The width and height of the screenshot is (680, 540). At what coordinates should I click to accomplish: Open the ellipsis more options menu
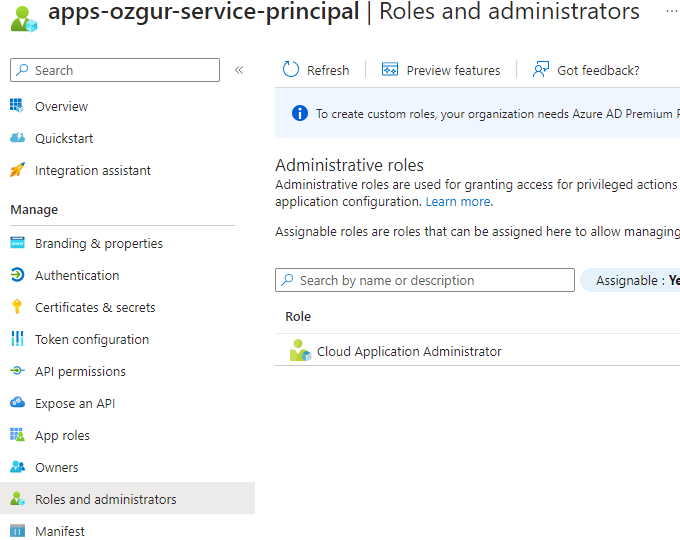670,11
